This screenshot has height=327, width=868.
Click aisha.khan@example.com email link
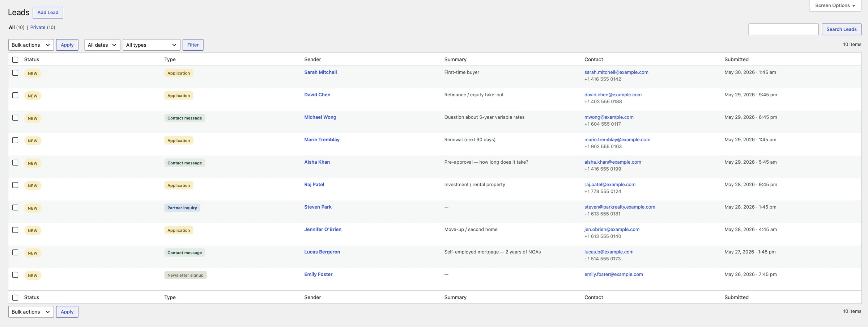[x=613, y=162]
